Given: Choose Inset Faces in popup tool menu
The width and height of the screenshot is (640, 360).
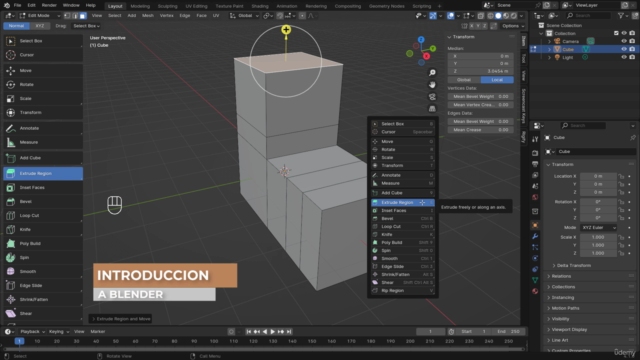Looking at the screenshot, I should pos(403,211).
